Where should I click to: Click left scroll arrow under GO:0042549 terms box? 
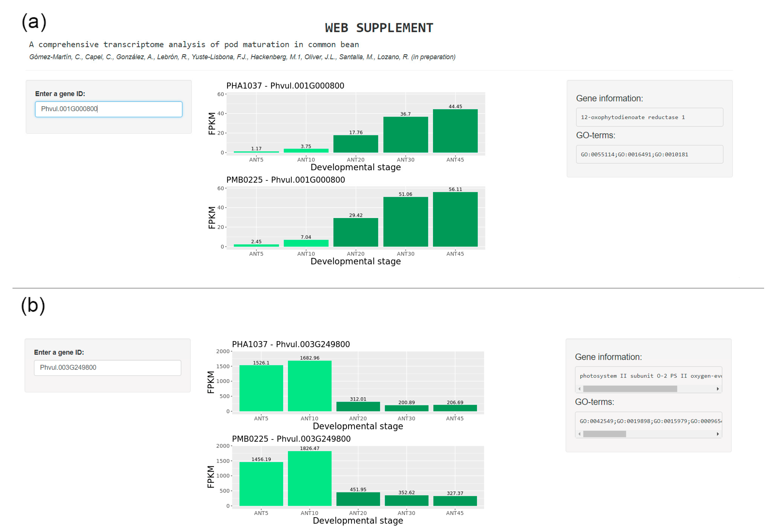(x=579, y=434)
